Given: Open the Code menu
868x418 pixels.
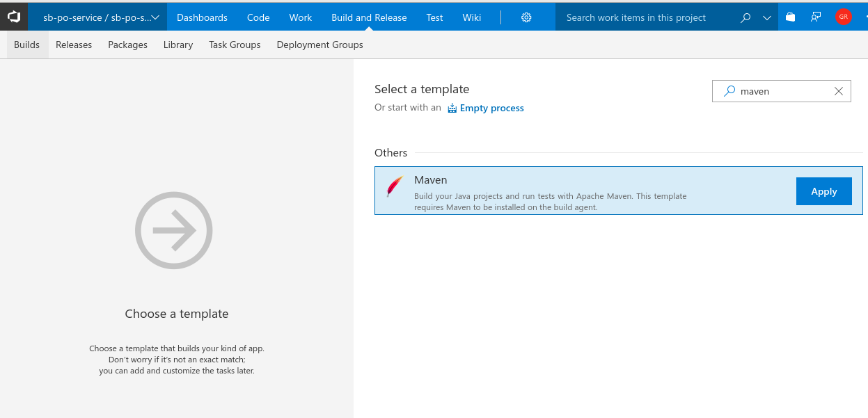Looking at the screenshot, I should tap(258, 17).
